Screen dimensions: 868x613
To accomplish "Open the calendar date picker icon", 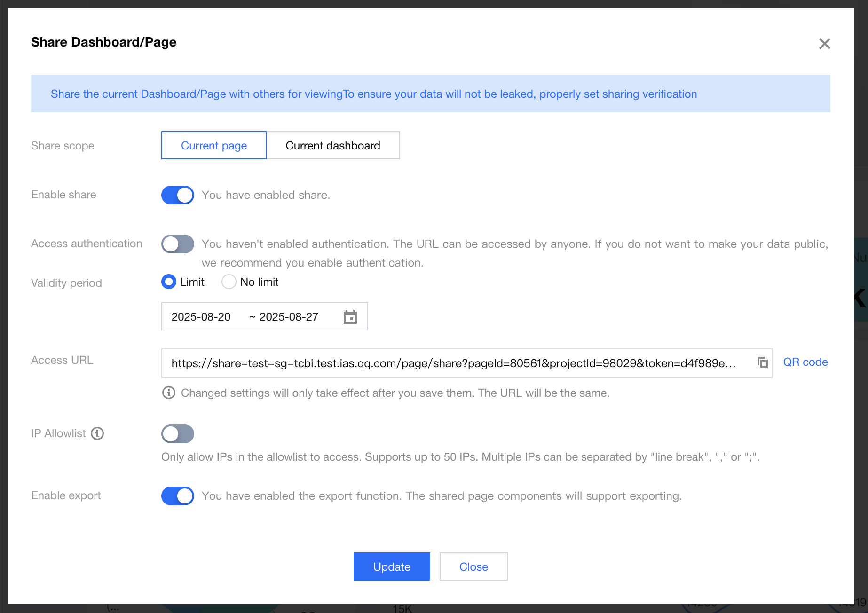I will (x=350, y=317).
